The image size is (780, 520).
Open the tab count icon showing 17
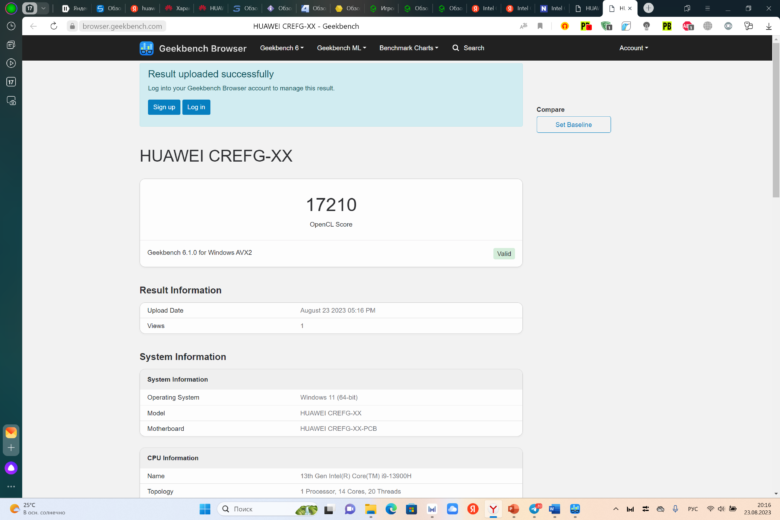pos(30,8)
